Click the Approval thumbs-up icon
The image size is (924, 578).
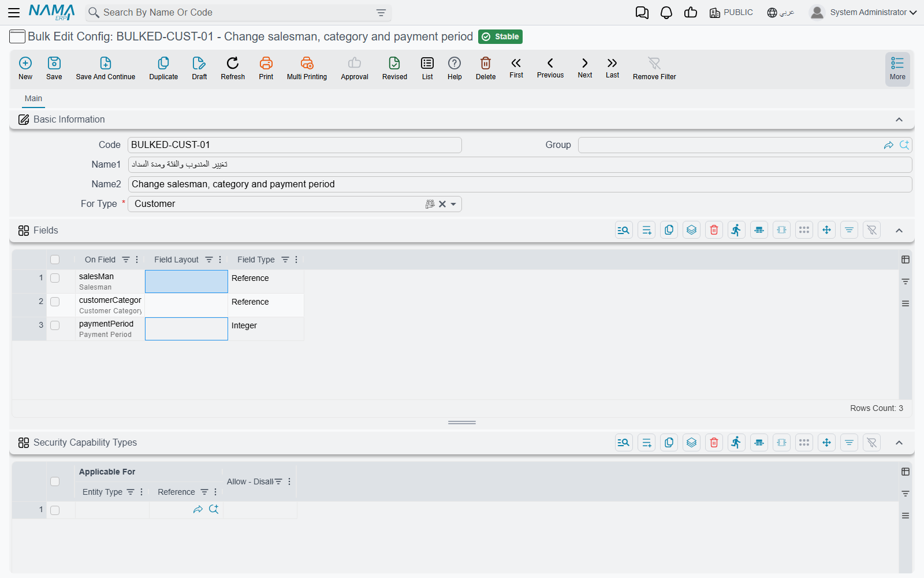pyautogui.click(x=355, y=68)
